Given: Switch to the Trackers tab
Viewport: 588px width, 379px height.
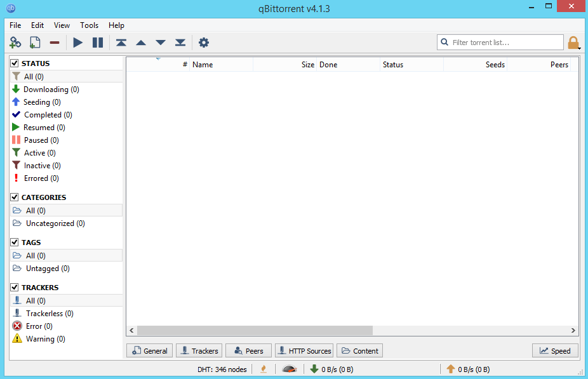Looking at the screenshot, I should click(x=199, y=351).
